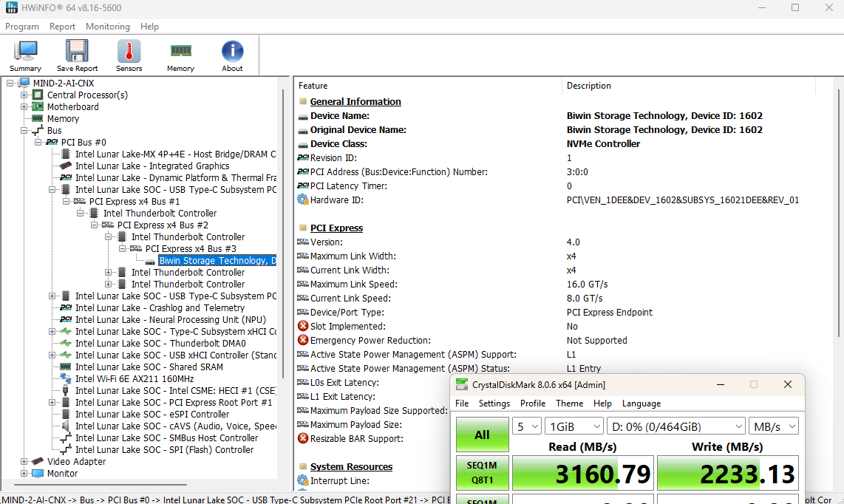Open the Report menu in HWiNFO

point(62,27)
